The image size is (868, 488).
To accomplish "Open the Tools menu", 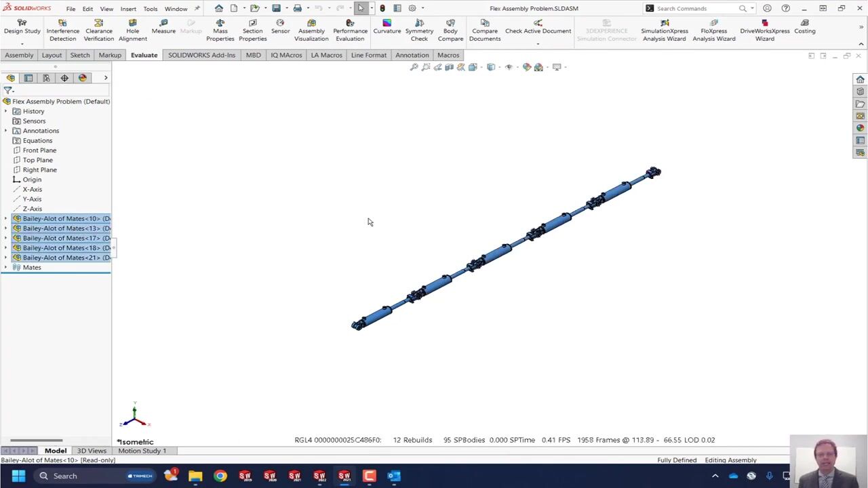I will pyautogui.click(x=150, y=9).
